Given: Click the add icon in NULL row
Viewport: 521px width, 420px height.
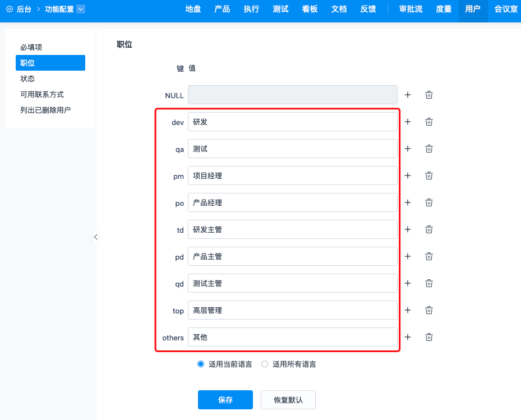Looking at the screenshot, I should tap(408, 95).
